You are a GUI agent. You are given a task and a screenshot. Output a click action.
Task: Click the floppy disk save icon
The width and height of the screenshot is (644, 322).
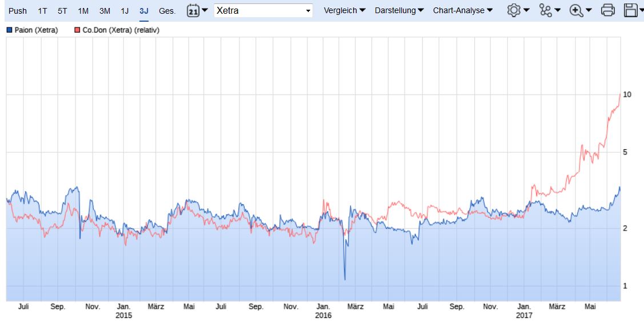(631, 11)
